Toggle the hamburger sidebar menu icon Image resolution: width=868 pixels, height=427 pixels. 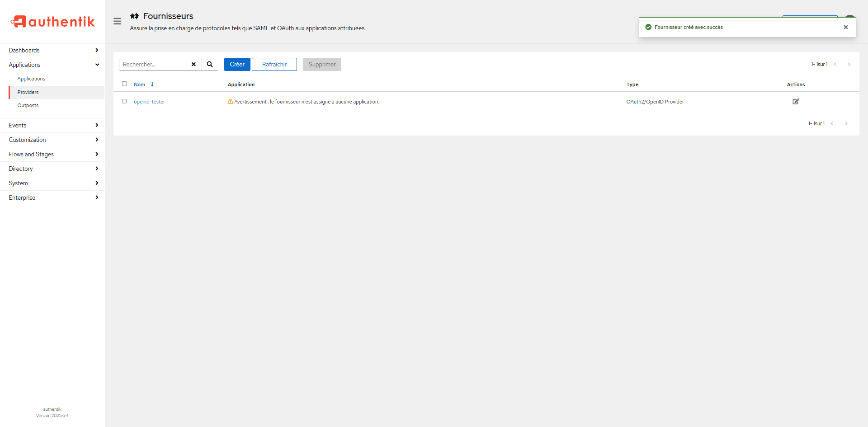pyautogui.click(x=118, y=21)
